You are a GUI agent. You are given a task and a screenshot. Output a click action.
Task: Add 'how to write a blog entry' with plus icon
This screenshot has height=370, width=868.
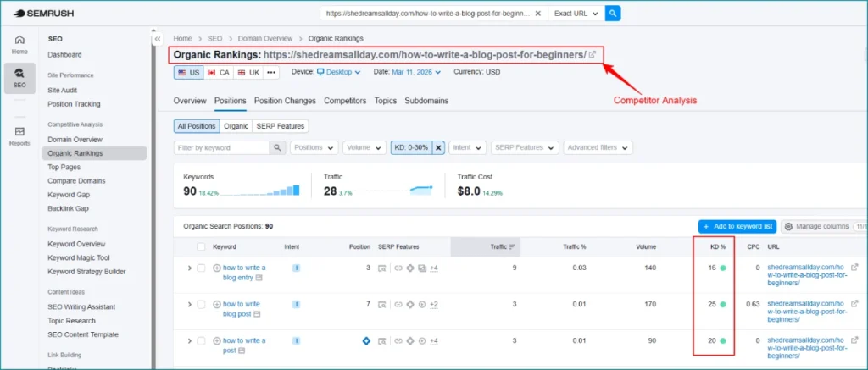(x=217, y=268)
